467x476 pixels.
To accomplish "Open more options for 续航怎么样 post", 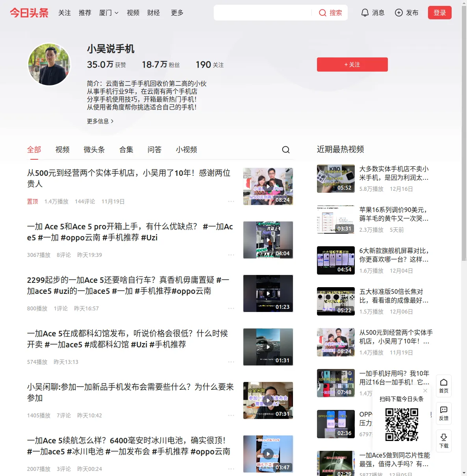I will [231, 469].
